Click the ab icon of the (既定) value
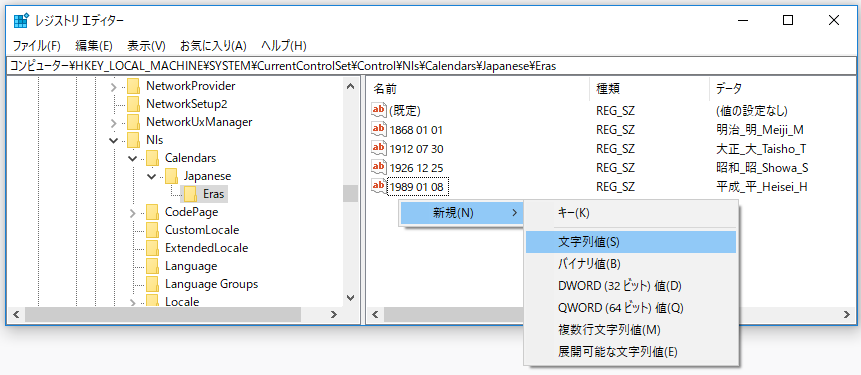Viewport: 861px width, 375px height. click(x=379, y=110)
